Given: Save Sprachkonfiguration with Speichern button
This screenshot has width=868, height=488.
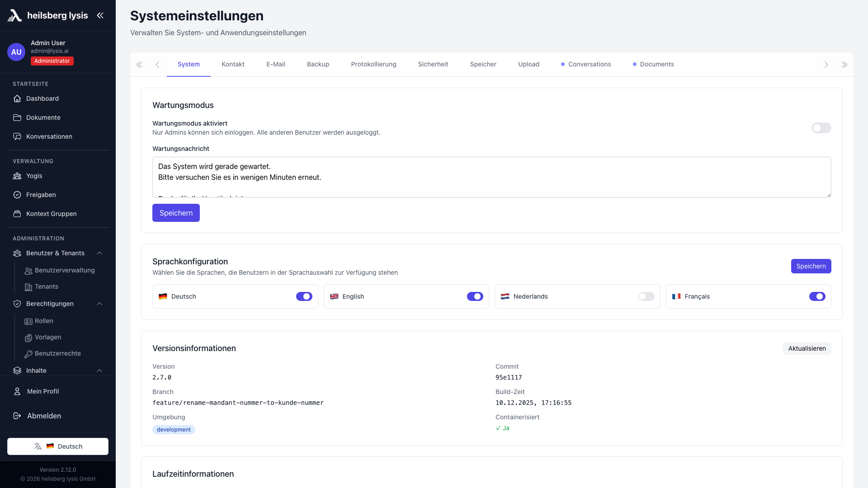Looking at the screenshot, I should pos(811,266).
